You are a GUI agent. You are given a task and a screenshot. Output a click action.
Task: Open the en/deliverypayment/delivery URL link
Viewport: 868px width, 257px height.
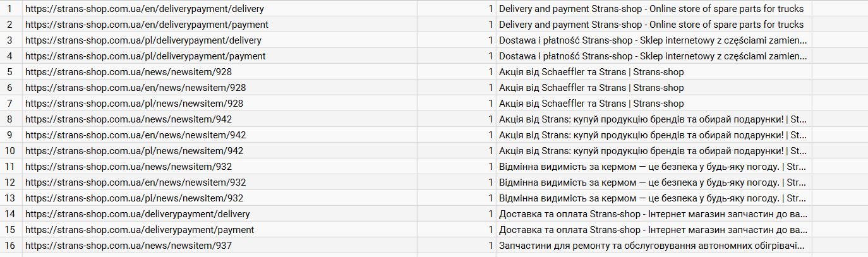[x=145, y=9]
